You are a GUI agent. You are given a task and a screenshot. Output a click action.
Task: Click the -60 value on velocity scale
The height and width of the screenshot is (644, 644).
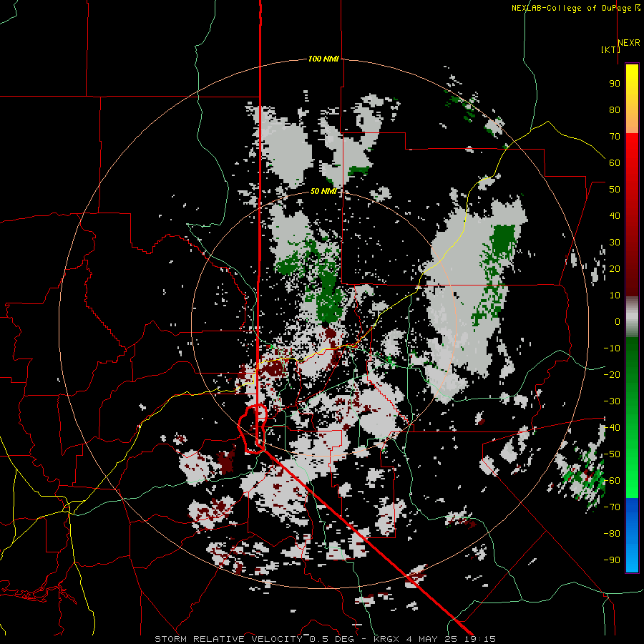coord(612,481)
